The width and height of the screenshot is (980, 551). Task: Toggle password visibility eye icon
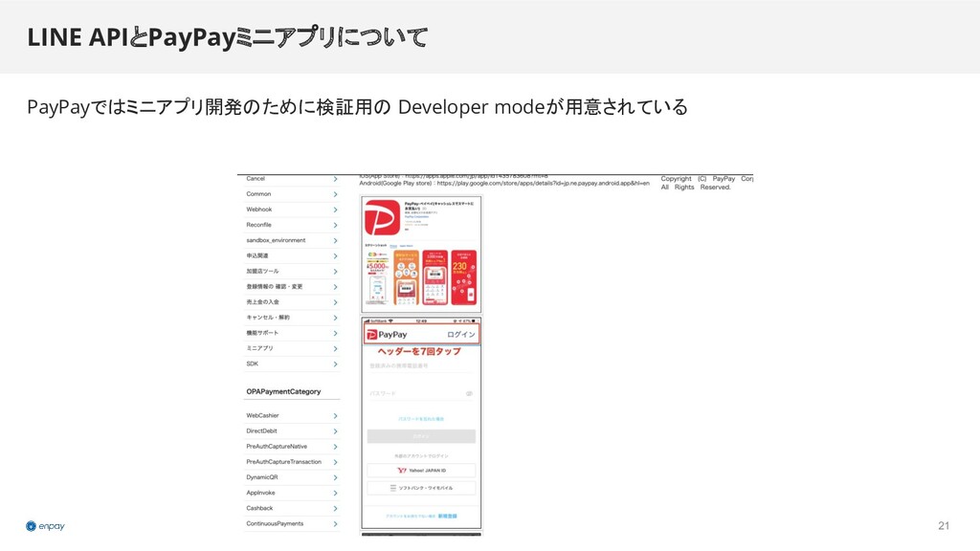click(x=469, y=393)
